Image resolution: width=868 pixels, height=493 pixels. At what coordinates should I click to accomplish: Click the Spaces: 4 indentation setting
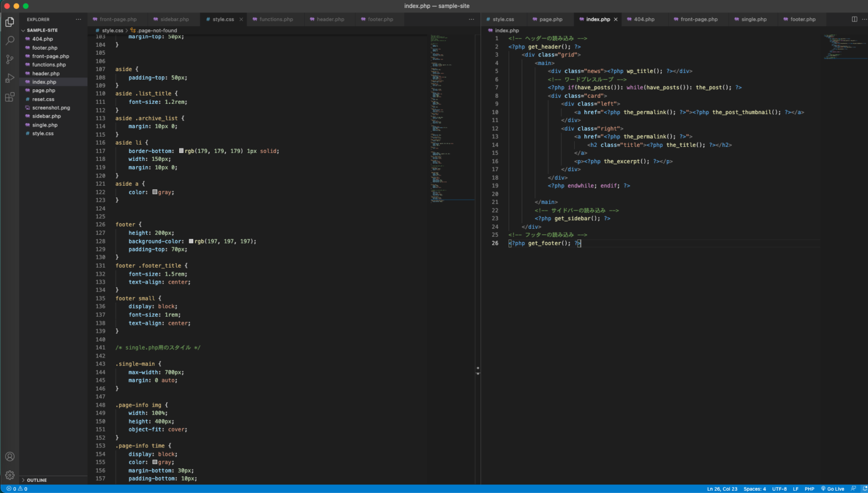(x=754, y=489)
